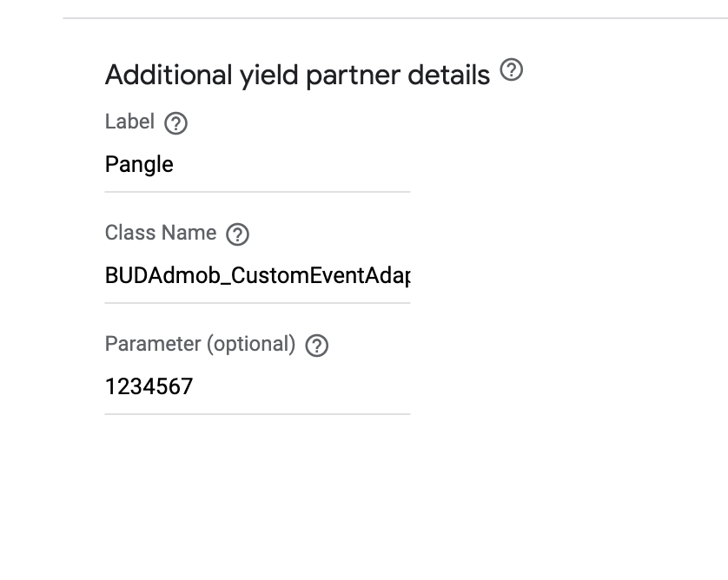The image size is (728, 580).
Task: Click the word 'Additional' in the heading
Action: [169, 75]
